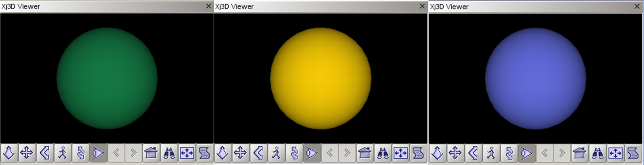Image resolution: width=644 pixels, height=165 pixels.
Task: Go to next viewpoint in yellow sphere viewer
Action: 347,152
